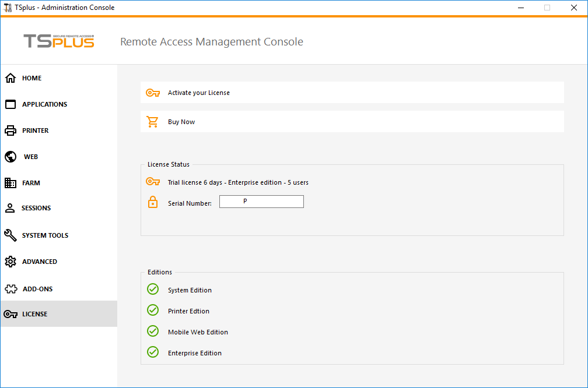The height and width of the screenshot is (388, 588).
Task: Click the TSplus logo in the header
Action: click(58, 41)
